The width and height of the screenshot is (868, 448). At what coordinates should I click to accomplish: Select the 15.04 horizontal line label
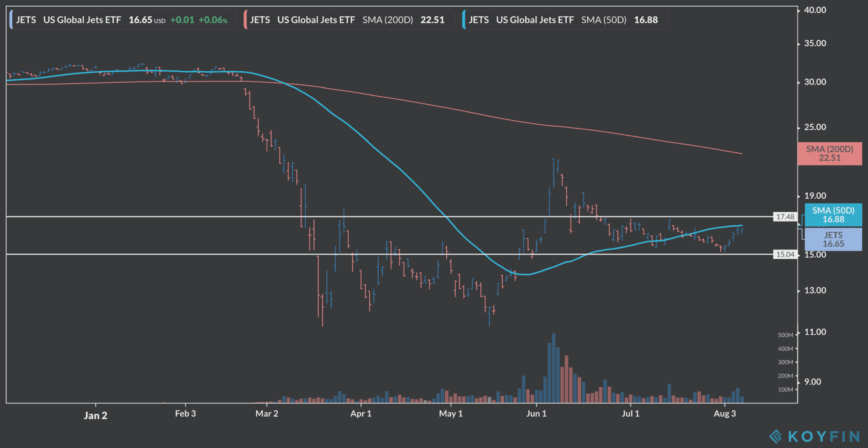785,254
